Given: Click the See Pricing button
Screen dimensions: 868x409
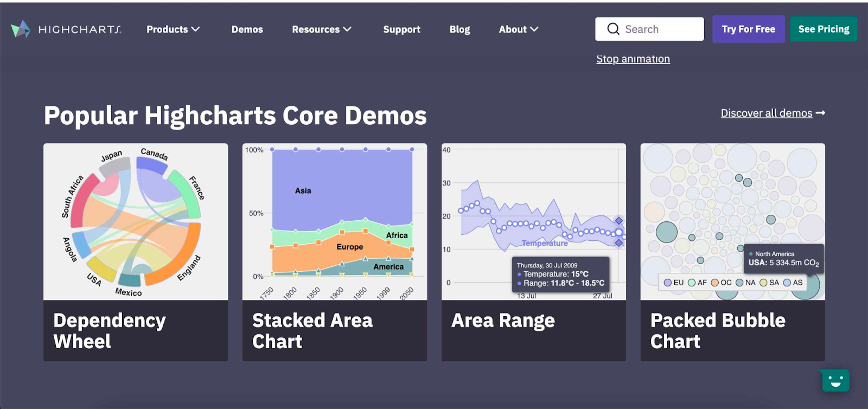Looking at the screenshot, I should point(824,29).
